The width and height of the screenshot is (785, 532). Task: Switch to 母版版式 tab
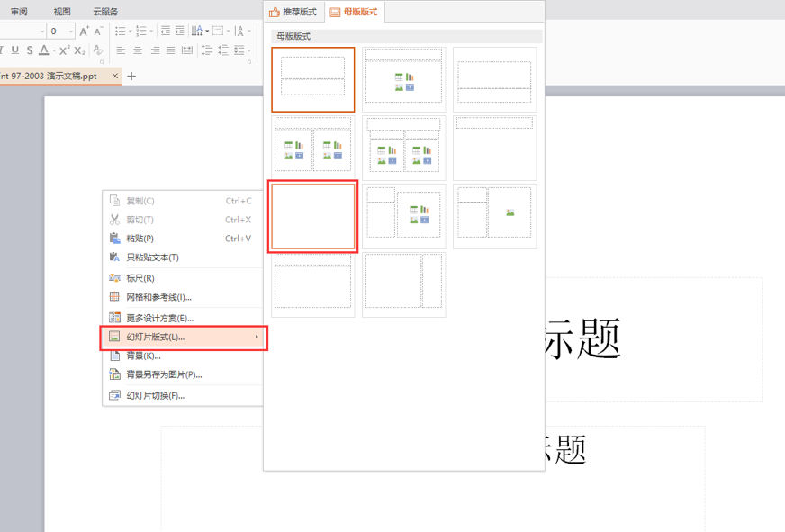click(355, 12)
